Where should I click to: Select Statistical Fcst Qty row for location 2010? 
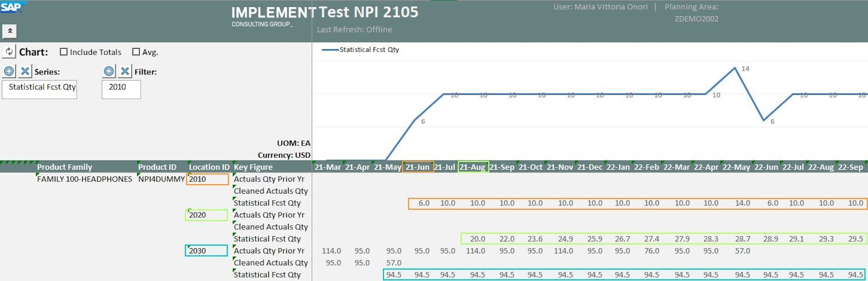267,203
